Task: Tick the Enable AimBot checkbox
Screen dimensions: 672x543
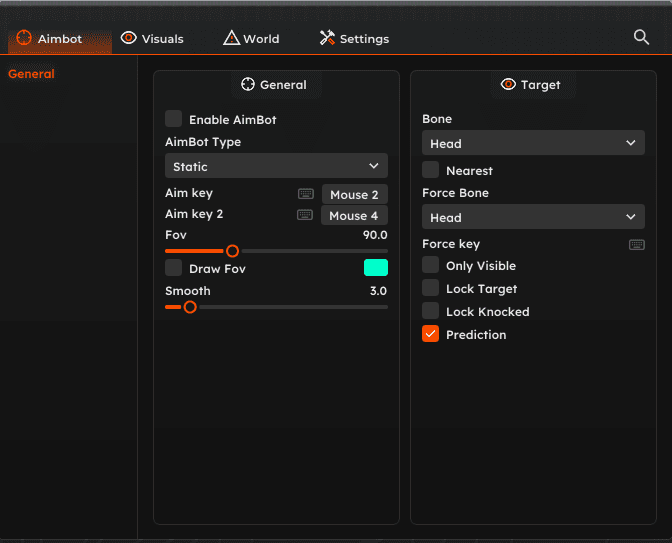Action: [174, 119]
